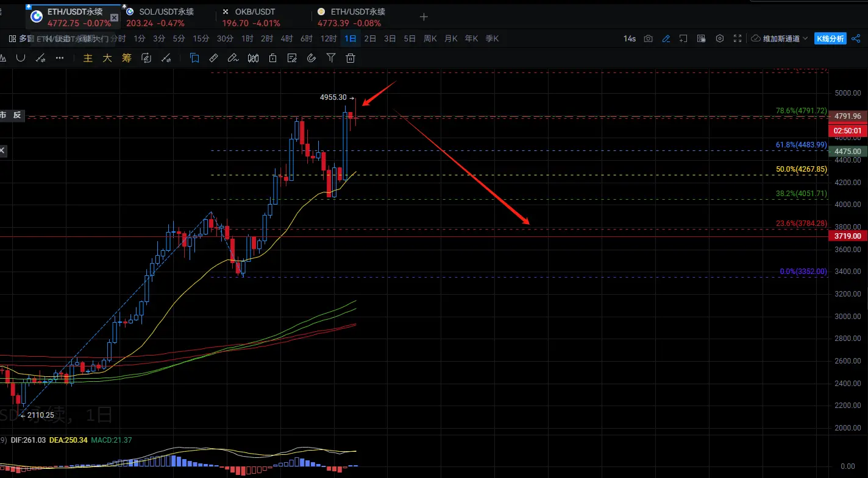Add a new symbol tab with plus

[x=424, y=17]
